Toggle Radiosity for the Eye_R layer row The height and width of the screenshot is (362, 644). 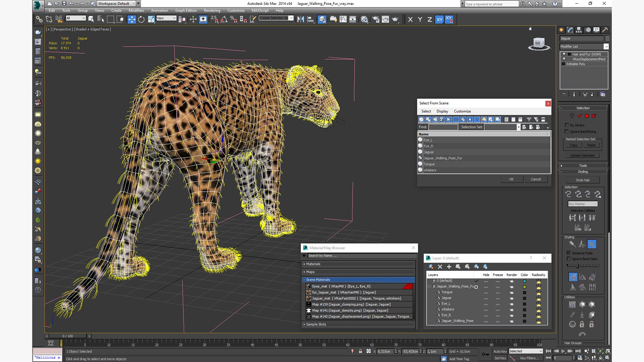(539, 315)
